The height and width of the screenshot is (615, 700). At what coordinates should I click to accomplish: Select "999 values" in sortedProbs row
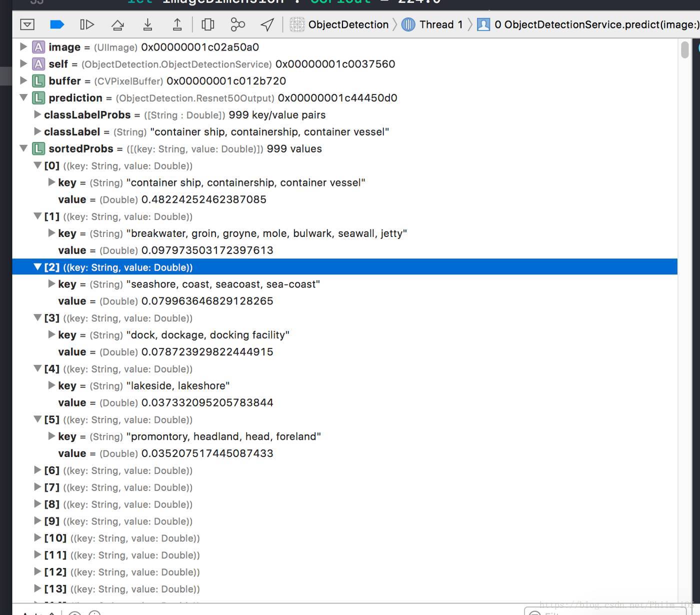(294, 149)
